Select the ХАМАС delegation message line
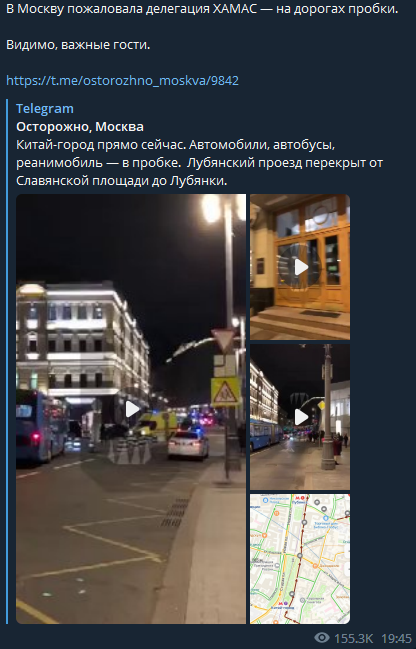 (202, 9)
